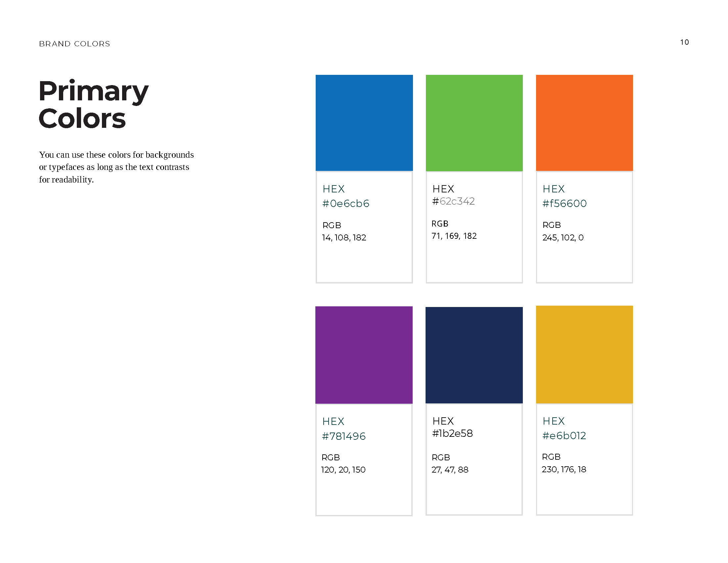The image size is (728, 563).
Task: Click the hex text #1b2e58
Action: click(452, 433)
